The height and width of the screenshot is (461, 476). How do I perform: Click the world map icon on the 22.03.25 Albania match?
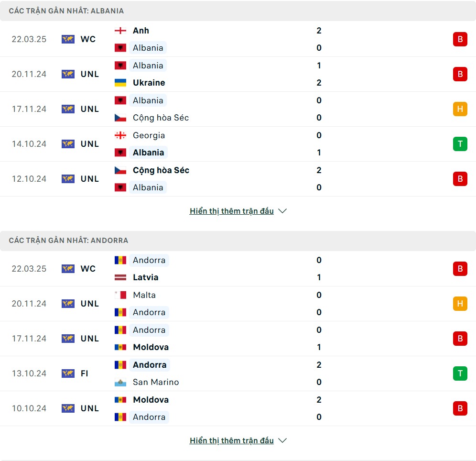pyautogui.click(x=68, y=39)
